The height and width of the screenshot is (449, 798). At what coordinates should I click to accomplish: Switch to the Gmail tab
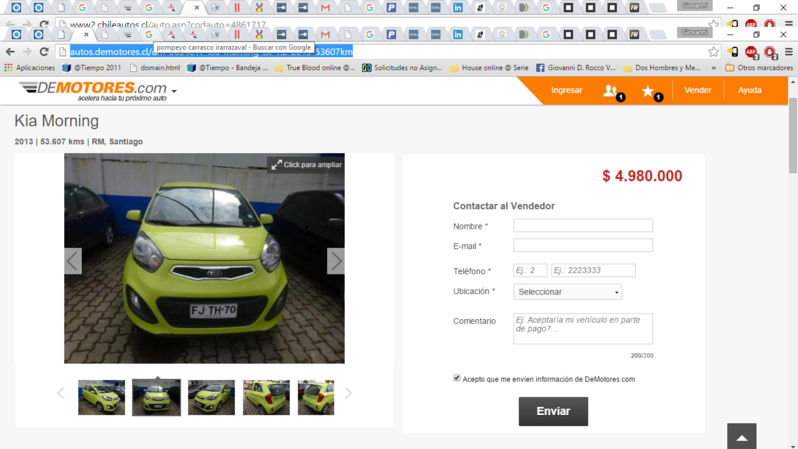coord(325,35)
